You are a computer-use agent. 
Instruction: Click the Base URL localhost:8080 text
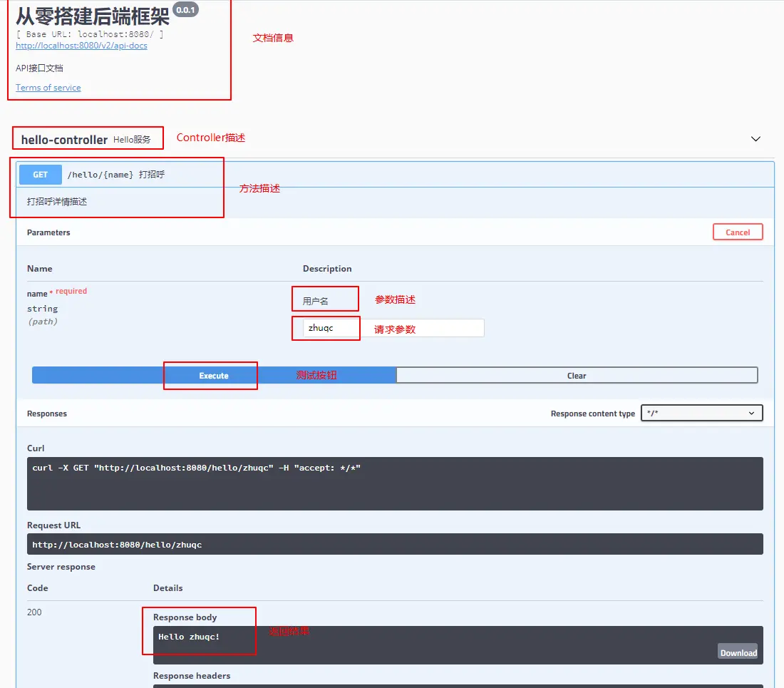coord(90,34)
